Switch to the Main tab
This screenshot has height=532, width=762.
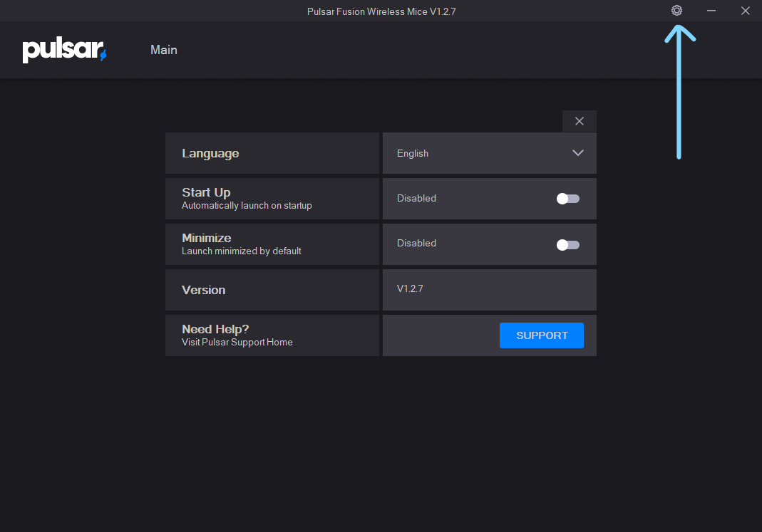tap(164, 50)
